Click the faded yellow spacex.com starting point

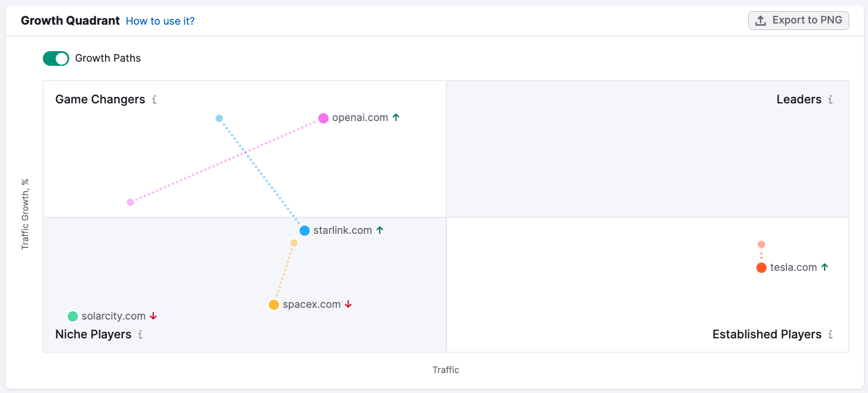294,243
